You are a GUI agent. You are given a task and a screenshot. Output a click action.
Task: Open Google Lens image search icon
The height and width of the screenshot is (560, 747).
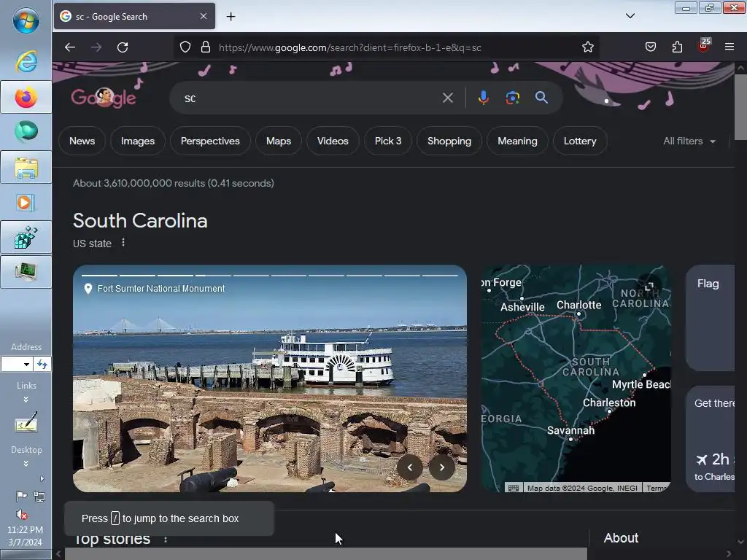pos(513,98)
